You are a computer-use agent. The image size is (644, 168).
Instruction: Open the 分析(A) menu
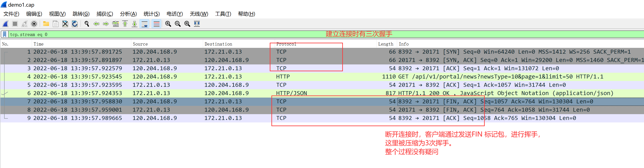tap(128, 14)
